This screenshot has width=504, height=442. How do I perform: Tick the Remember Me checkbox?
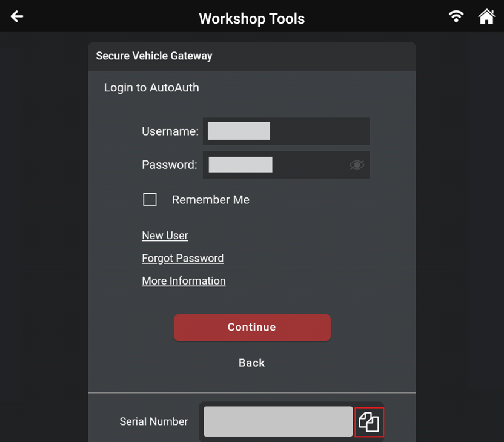150,199
